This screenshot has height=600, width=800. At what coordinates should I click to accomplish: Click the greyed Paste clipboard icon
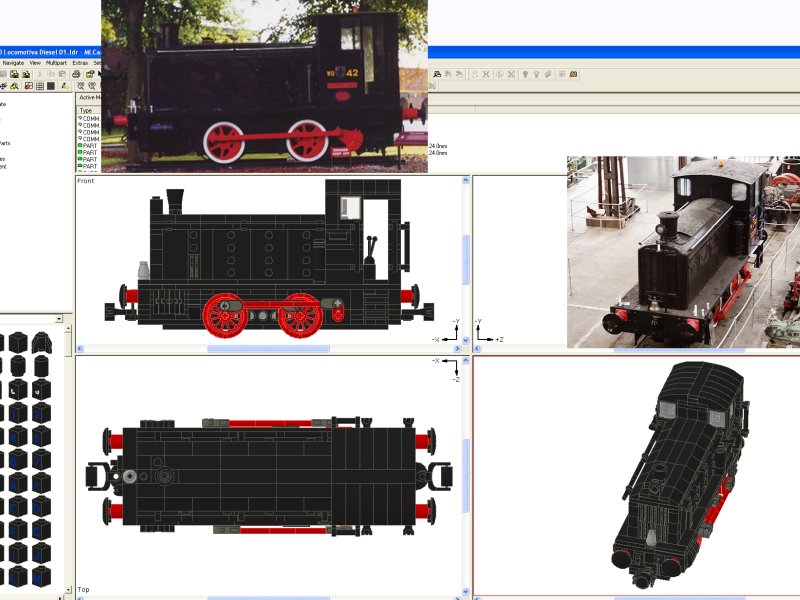click(x=62, y=74)
